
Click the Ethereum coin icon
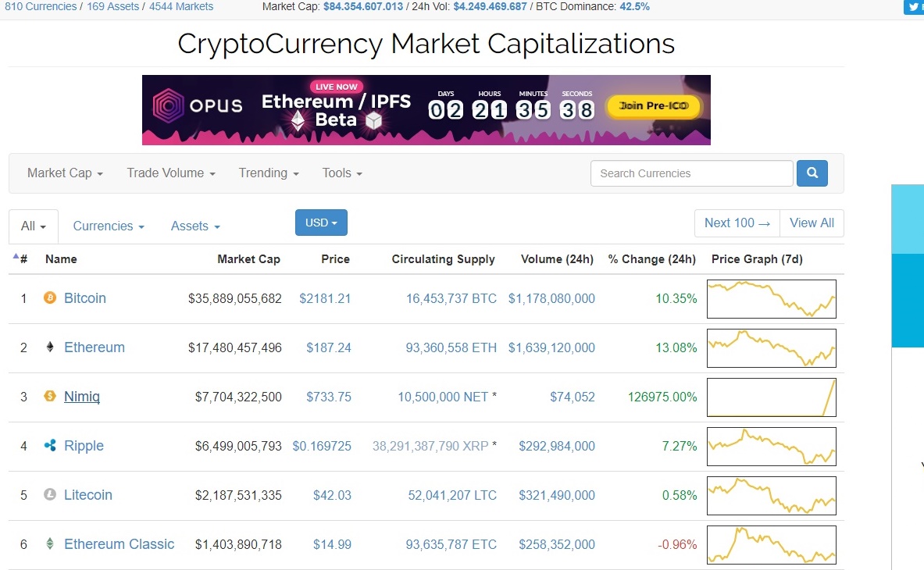(x=49, y=347)
